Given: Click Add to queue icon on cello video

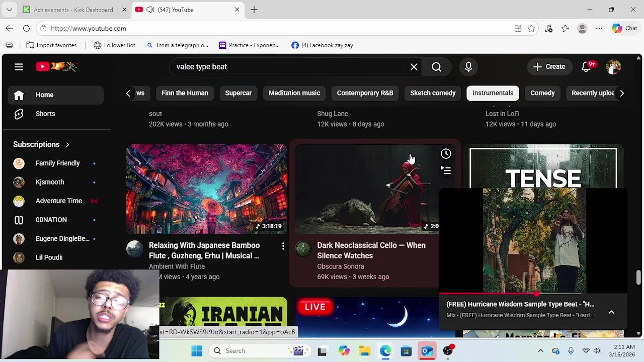Looking at the screenshot, I should click(x=446, y=170).
